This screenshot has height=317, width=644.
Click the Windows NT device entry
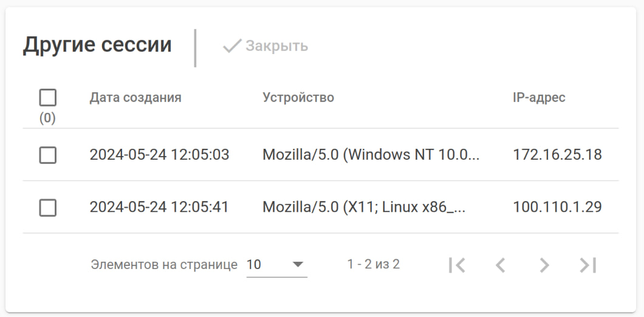point(371,155)
